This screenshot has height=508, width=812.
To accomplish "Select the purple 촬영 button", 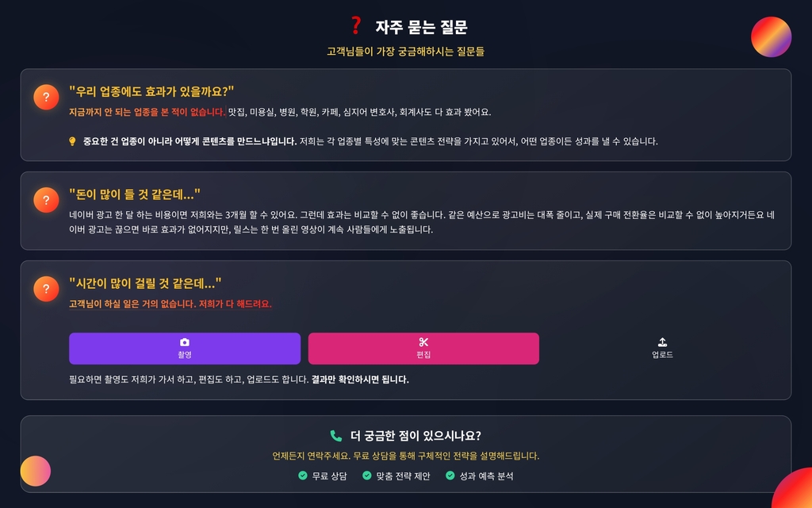I will point(185,348).
